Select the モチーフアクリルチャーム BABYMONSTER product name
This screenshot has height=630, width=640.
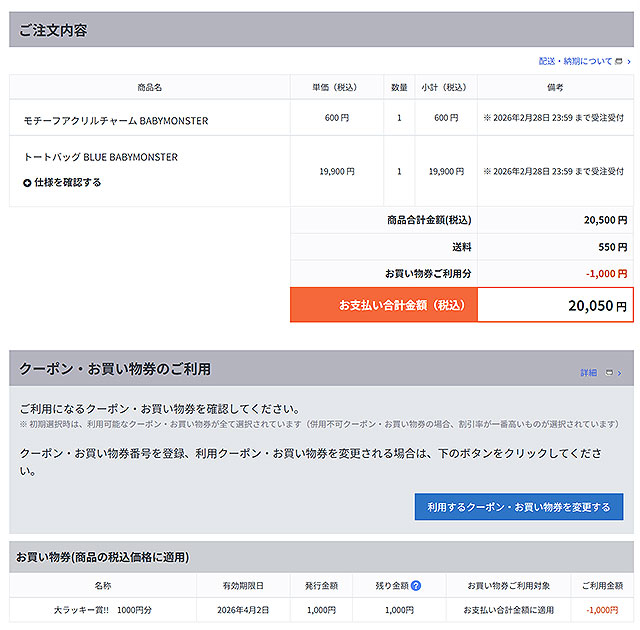(116, 121)
